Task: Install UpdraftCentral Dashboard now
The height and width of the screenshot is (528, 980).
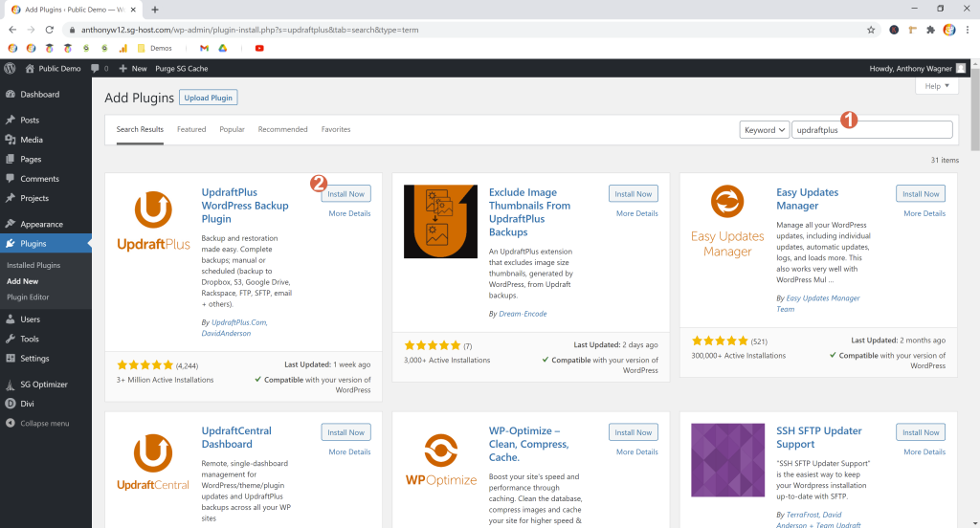Action: click(345, 432)
